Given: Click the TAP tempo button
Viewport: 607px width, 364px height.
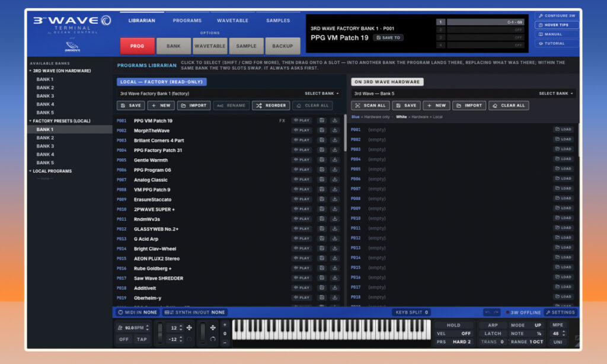Looking at the screenshot, I should click(x=142, y=339).
